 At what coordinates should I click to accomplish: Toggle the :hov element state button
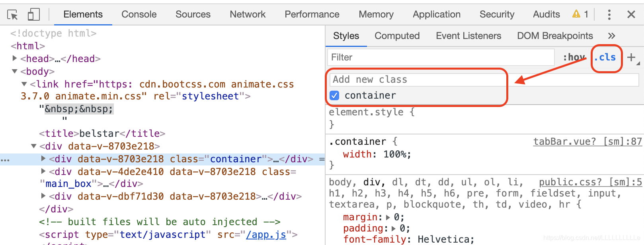pyautogui.click(x=574, y=57)
